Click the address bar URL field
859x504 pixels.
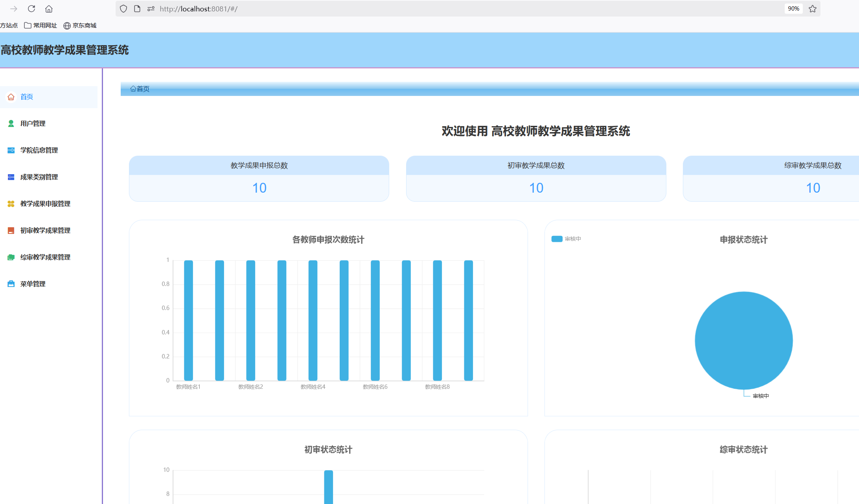pyautogui.click(x=393, y=9)
